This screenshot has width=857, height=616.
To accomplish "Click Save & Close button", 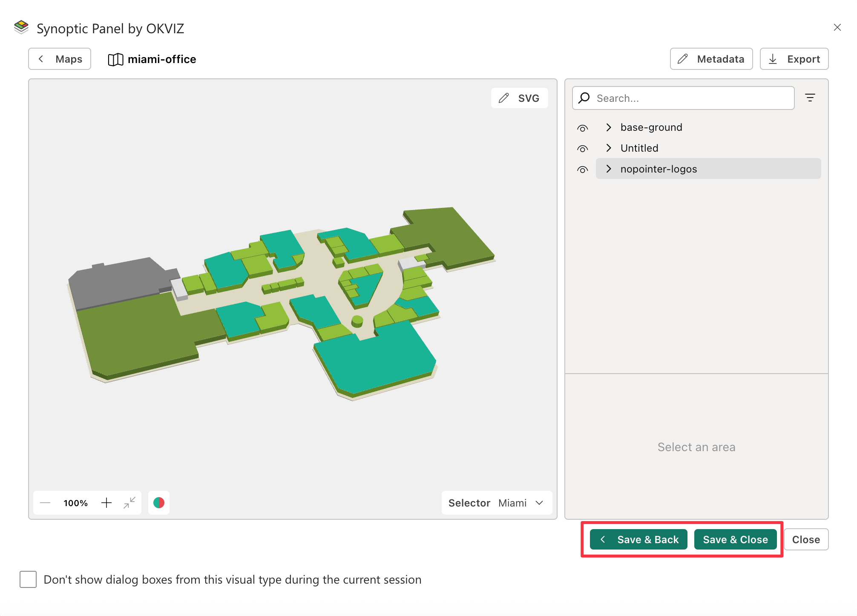I will pos(735,539).
